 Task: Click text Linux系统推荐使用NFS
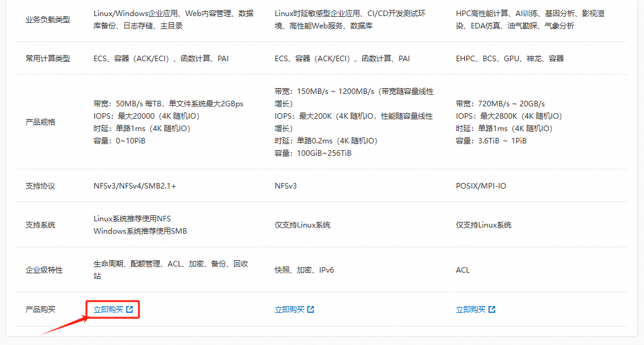point(132,219)
